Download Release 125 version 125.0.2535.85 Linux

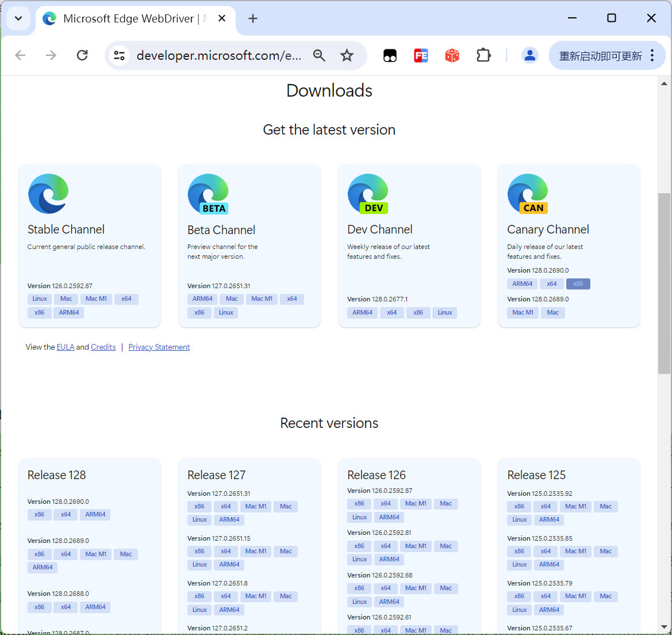[x=520, y=565]
